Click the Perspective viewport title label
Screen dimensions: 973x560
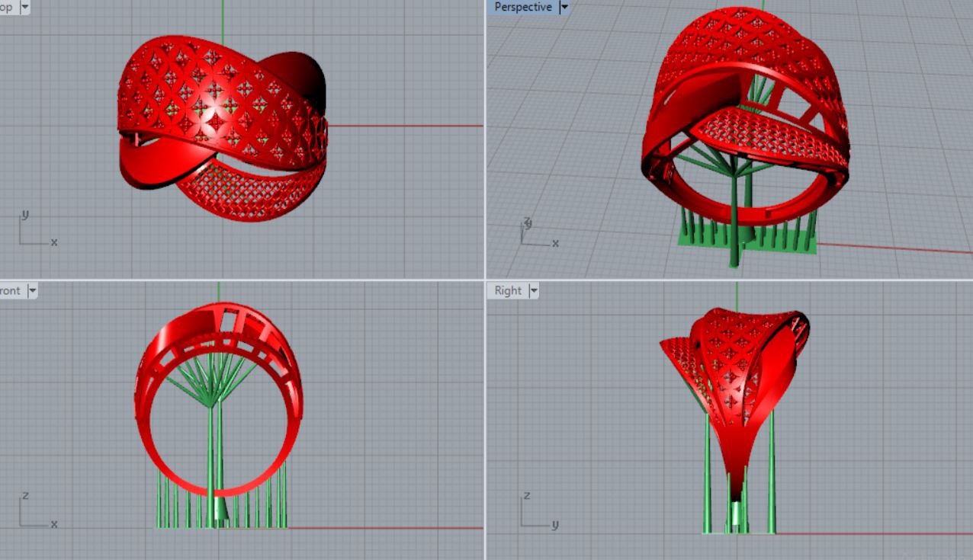tap(522, 7)
